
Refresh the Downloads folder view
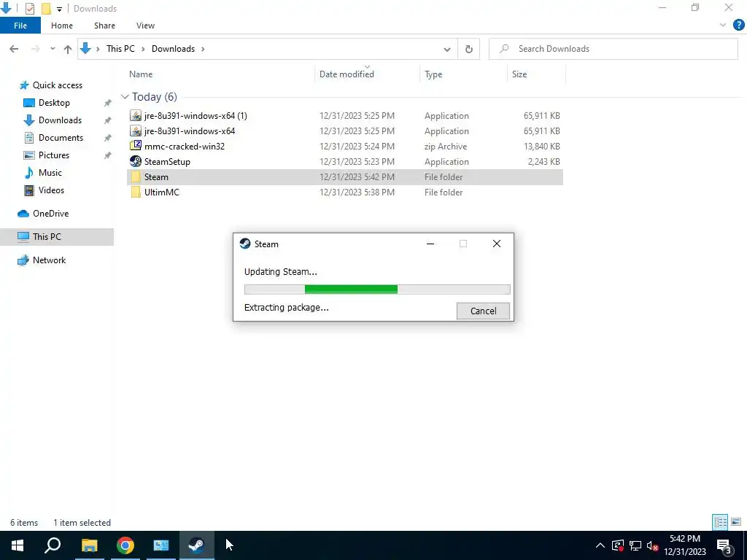(x=469, y=49)
